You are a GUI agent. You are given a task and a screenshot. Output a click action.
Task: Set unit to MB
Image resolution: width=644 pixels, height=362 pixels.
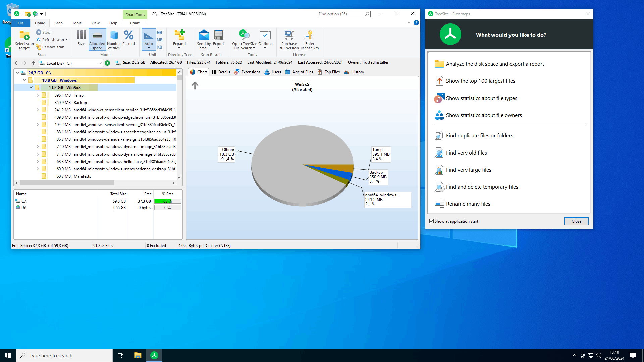(160, 40)
